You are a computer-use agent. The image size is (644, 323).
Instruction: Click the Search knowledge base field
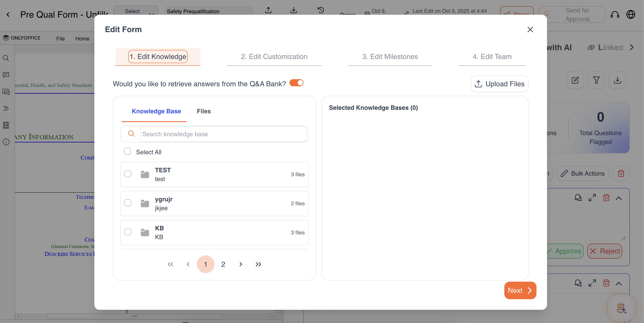click(223, 134)
